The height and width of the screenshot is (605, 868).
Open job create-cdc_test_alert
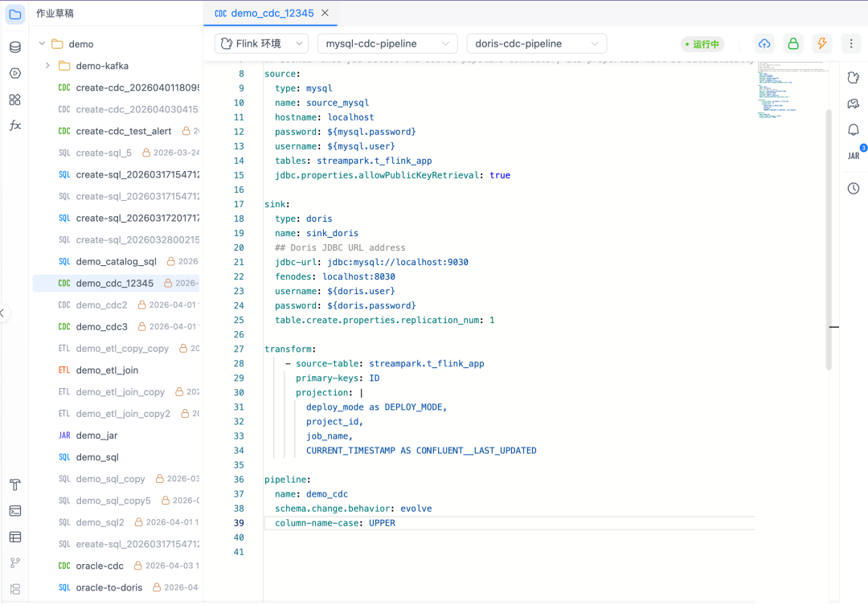[x=124, y=131]
